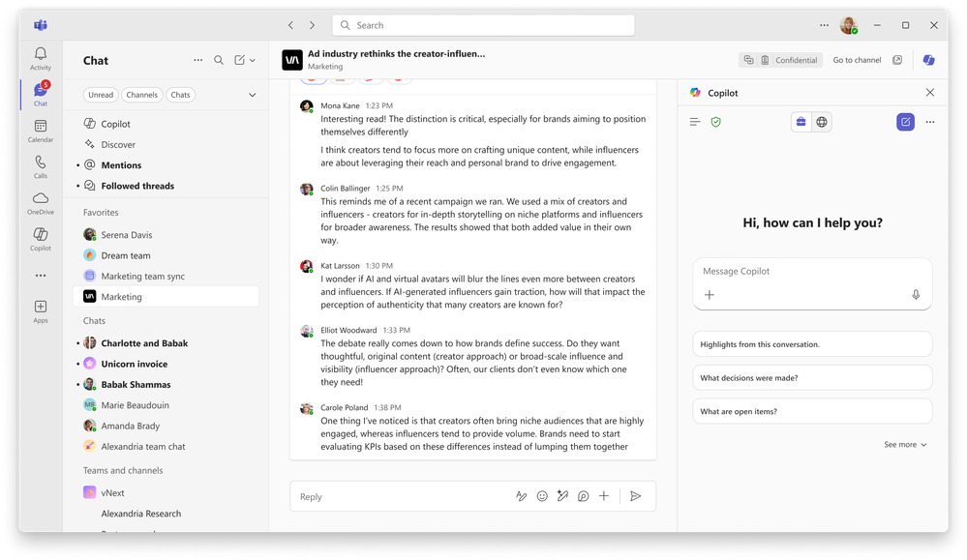This screenshot has width=967, height=560.
Task: Click the microphone icon in Copilot box
Action: point(916,295)
